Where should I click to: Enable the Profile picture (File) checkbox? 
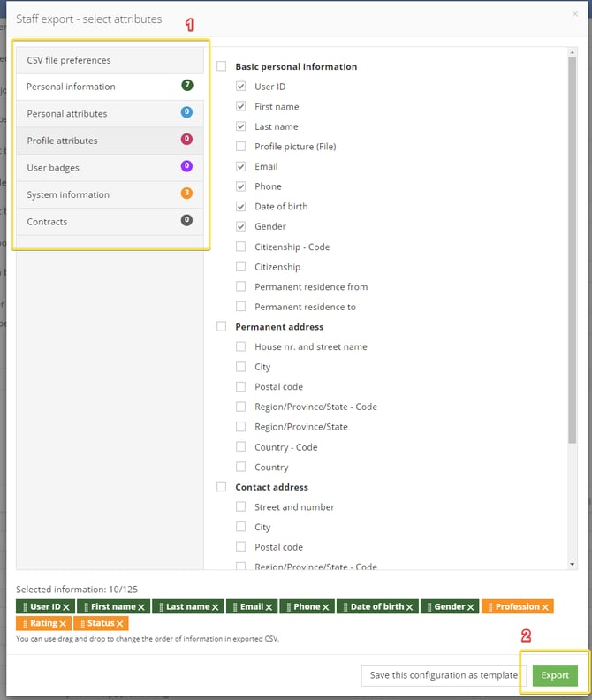click(241, 147)
